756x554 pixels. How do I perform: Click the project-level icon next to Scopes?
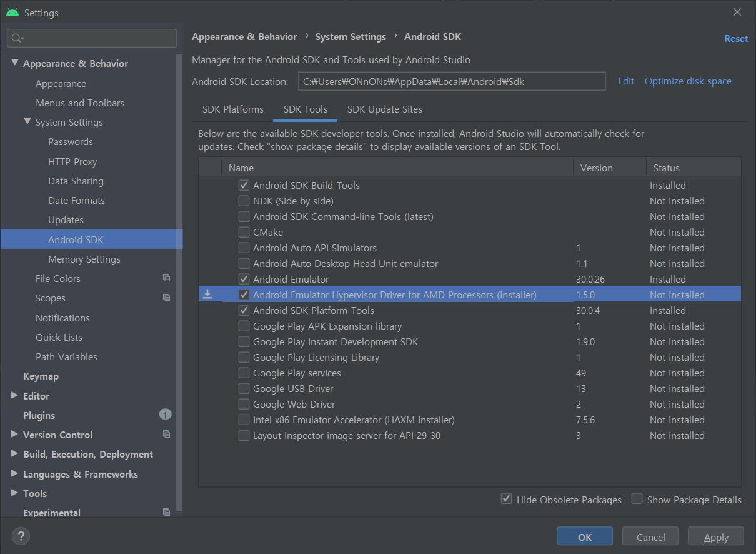[x=166, y=298]
